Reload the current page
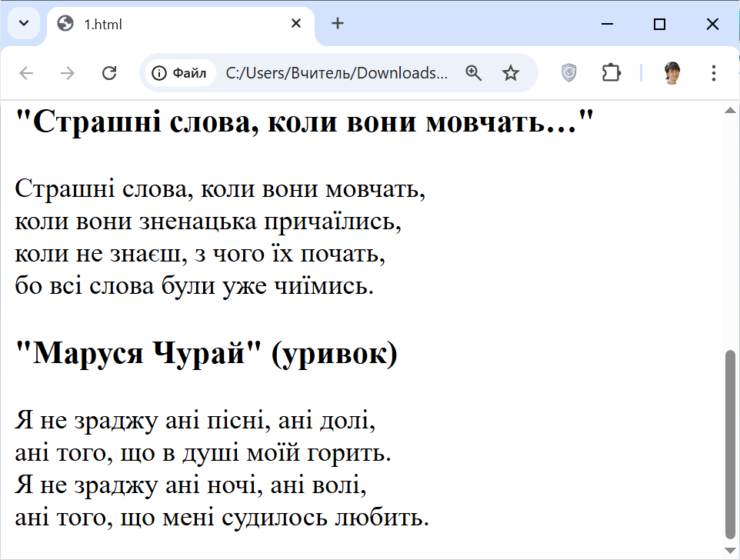 pos(109,73)
